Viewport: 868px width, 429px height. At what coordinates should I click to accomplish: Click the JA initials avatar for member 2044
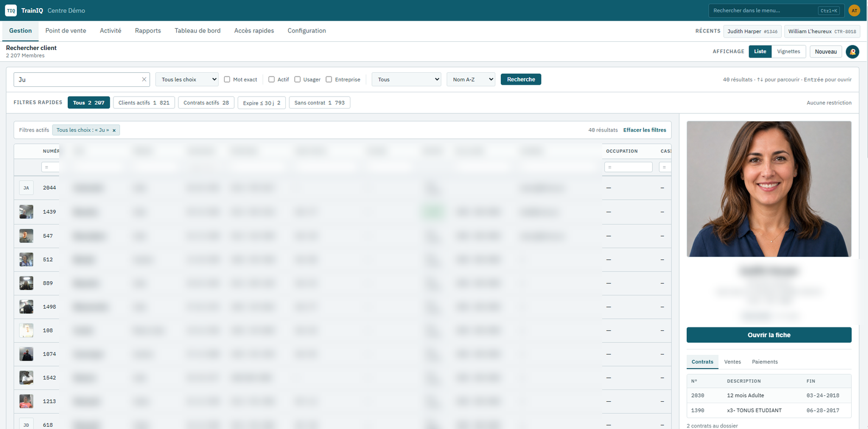tap(26, 188)
